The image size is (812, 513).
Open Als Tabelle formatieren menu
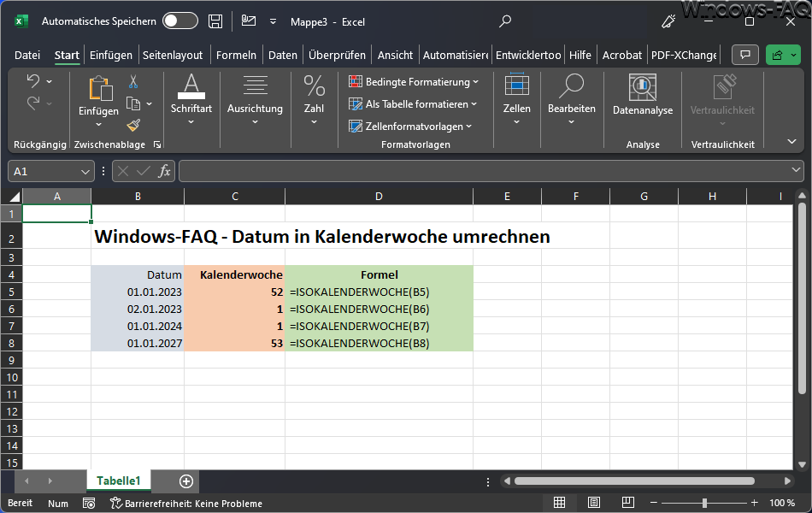point(413,104)
